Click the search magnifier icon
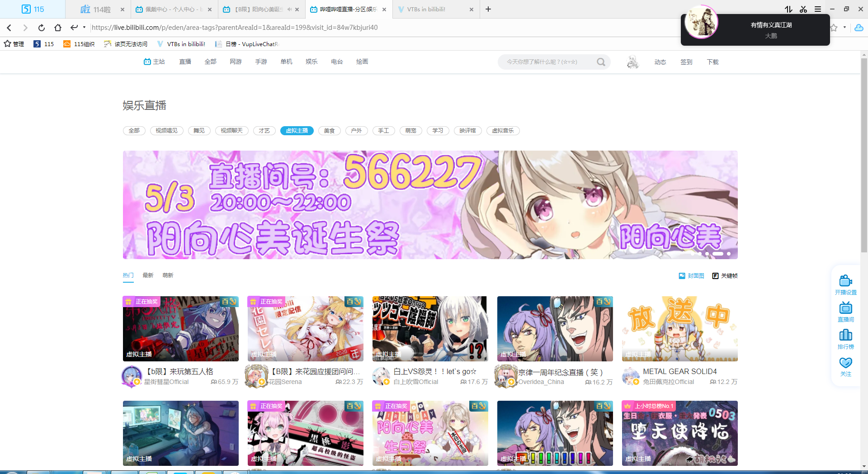The height and width of the screenshot is (474, 868). coord(601,62)
